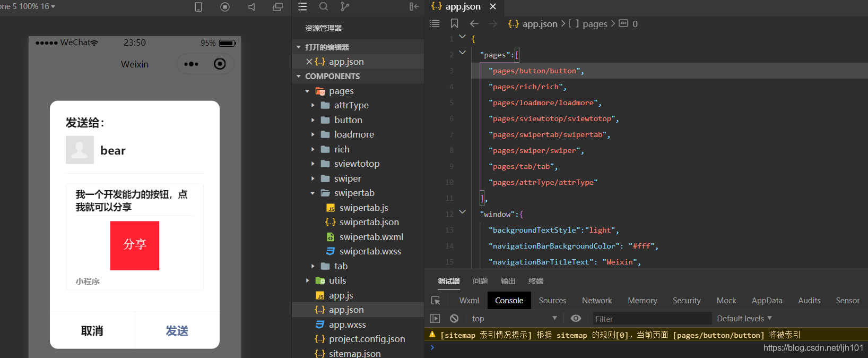Open project.config.json file
Image resolution: width=868 pixels, height=358 pixels.
367,339
